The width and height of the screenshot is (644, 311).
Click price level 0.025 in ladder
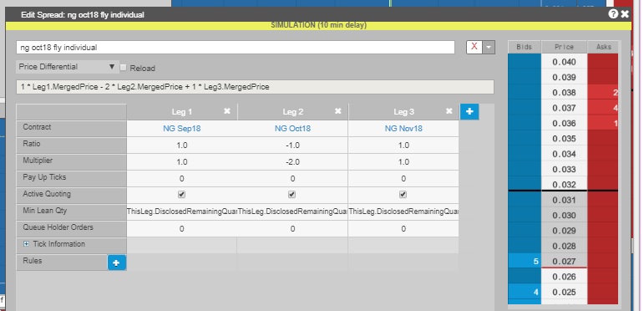(565, 292)
